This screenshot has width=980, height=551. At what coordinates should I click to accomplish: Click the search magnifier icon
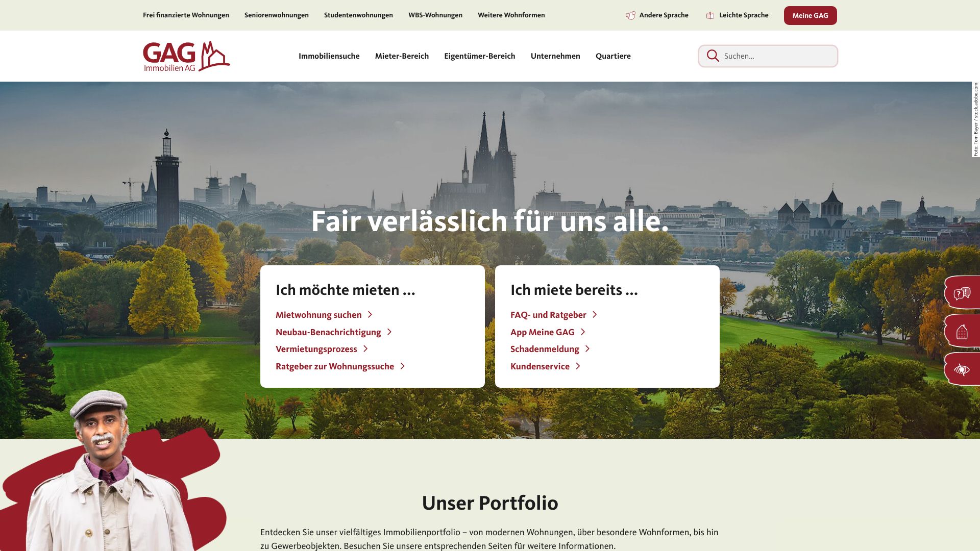pyautogui.click(x=713, y=56)
